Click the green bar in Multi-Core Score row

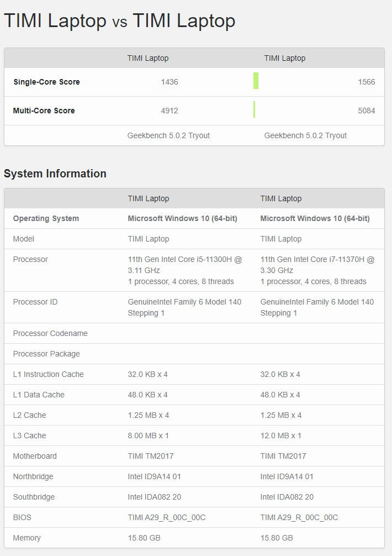255,109
